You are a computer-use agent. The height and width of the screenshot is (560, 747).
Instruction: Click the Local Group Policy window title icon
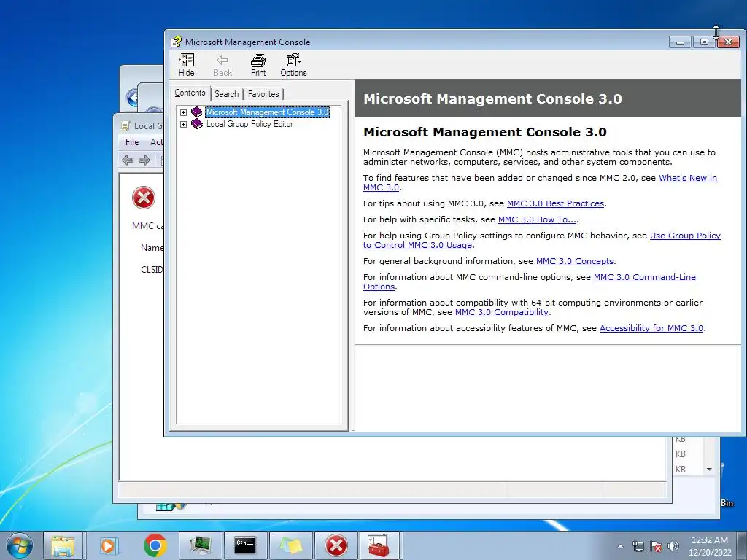tap(125, 125)
